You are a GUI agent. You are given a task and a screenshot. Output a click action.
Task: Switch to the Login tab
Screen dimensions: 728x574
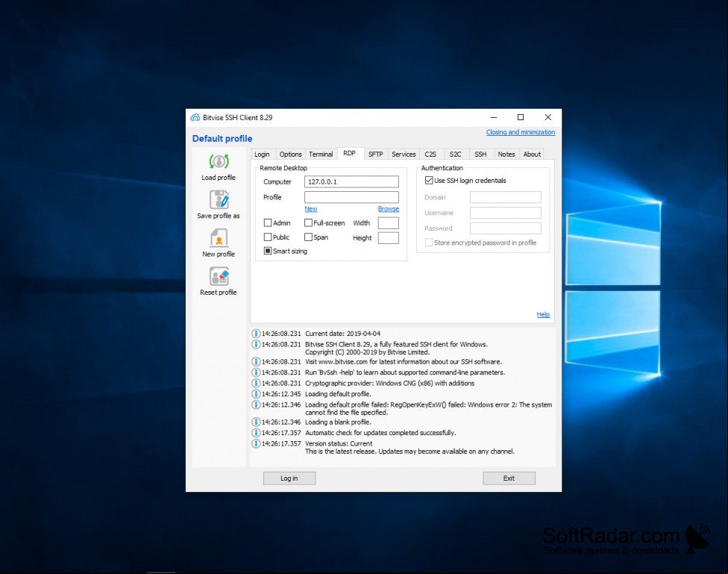click(262, 155)
